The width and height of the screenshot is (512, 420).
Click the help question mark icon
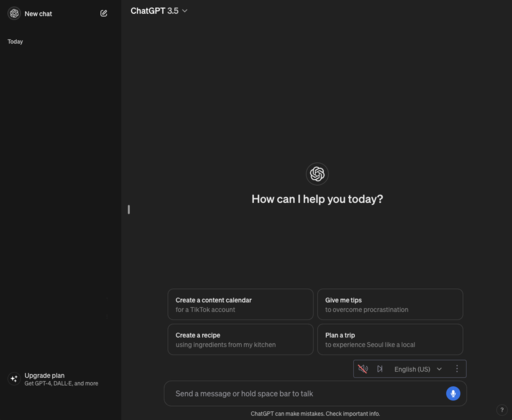click(502, 410)
